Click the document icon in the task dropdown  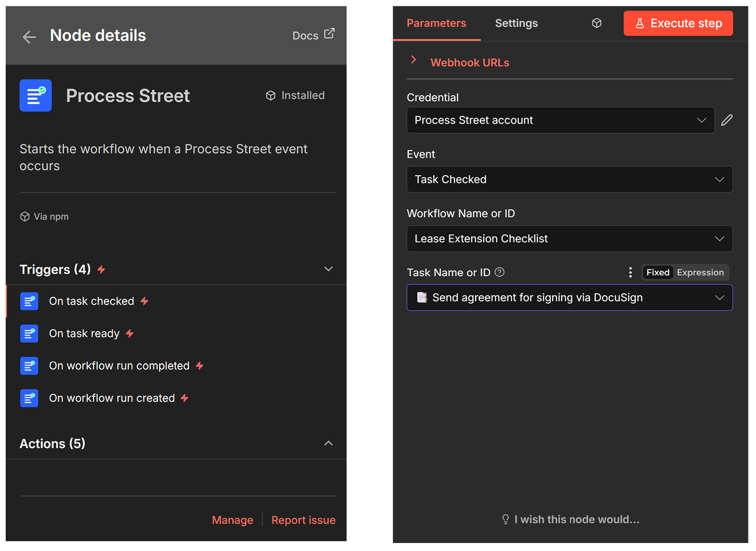click(421, 298)
